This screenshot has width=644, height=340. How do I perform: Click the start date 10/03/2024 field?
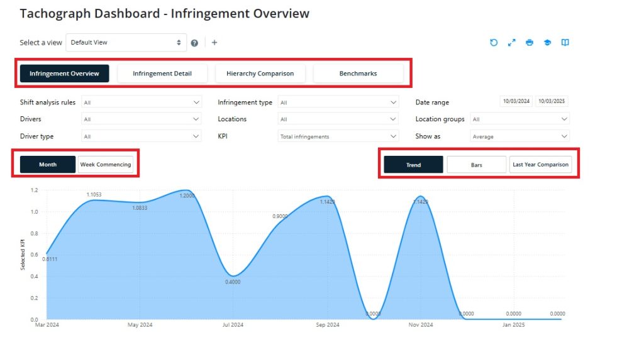pos(516,101)
